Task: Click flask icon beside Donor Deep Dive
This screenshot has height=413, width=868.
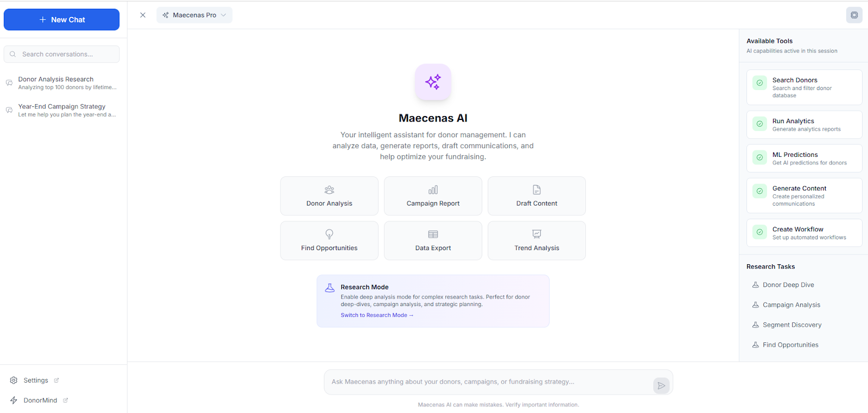Action: [x=755, y=285]
